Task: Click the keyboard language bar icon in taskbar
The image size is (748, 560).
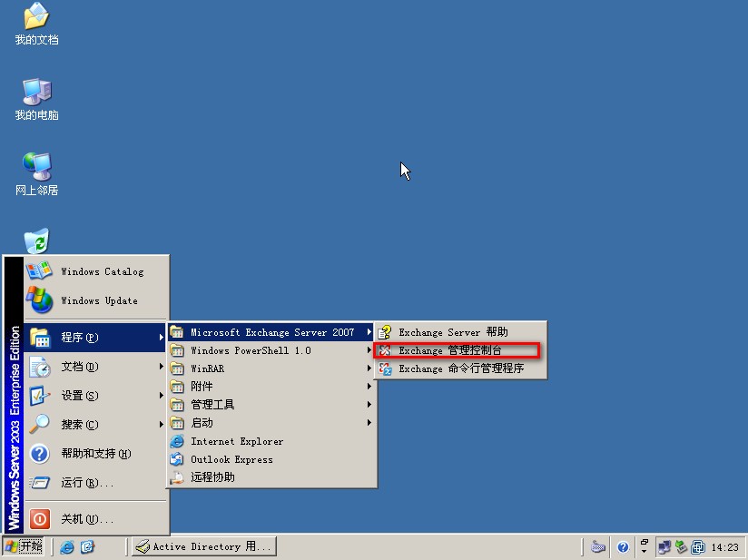Action: pyautogui.click(x=597, y=546)
